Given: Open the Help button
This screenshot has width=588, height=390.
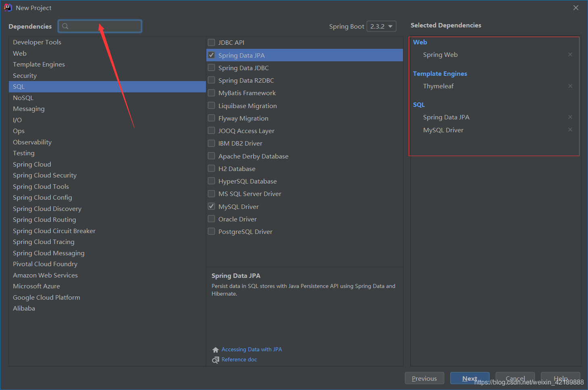Looking at the screenshot, I should click(x=561, y=378).
